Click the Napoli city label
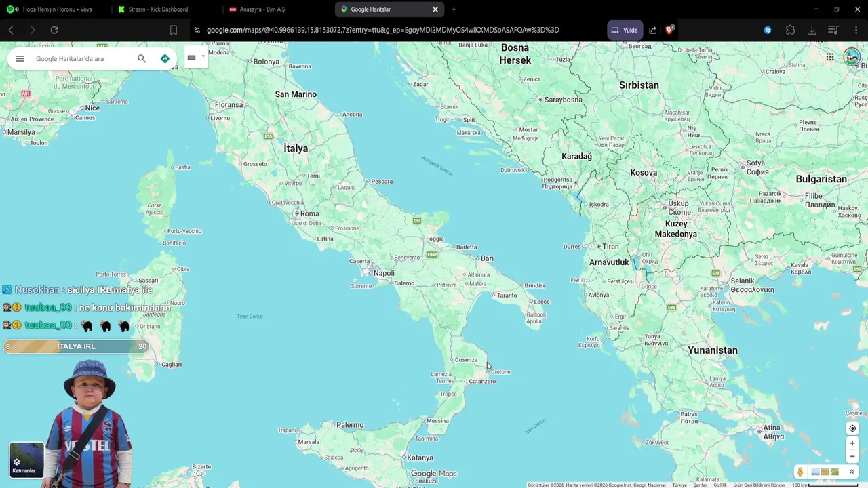Screen dimensions: 868x488 coord(384,273)
